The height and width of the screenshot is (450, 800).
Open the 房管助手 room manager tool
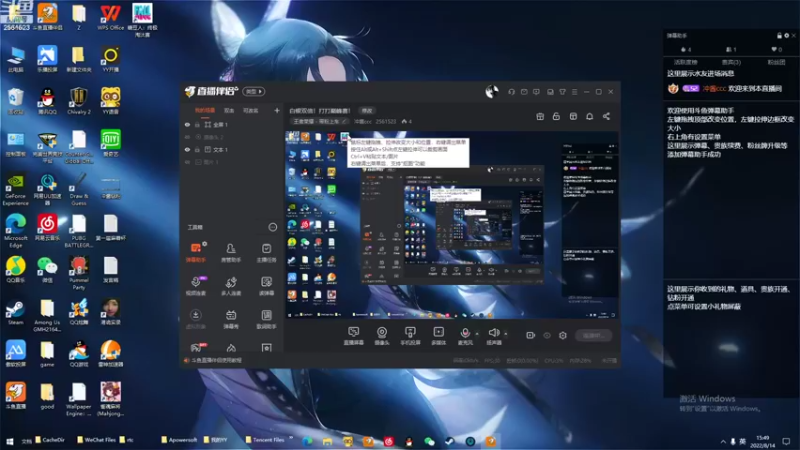231,252
